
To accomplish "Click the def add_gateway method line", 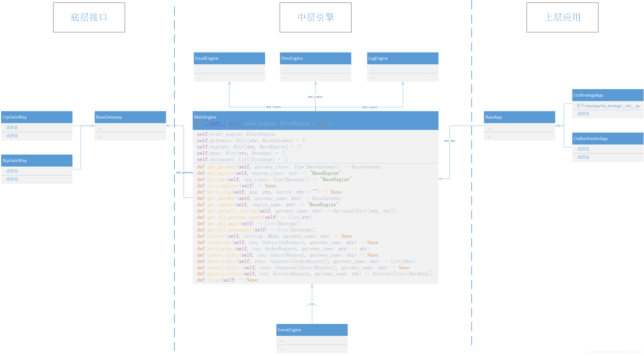I will (290, 167).
